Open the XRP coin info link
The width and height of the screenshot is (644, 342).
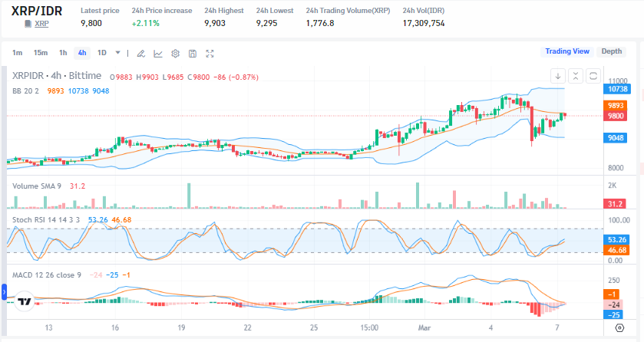[41, 24]
